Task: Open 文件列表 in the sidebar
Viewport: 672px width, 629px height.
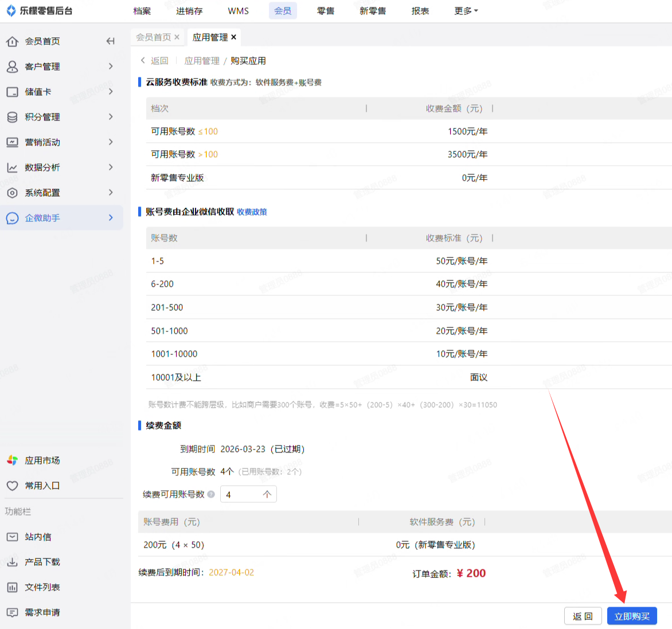Action: [42, 588]
